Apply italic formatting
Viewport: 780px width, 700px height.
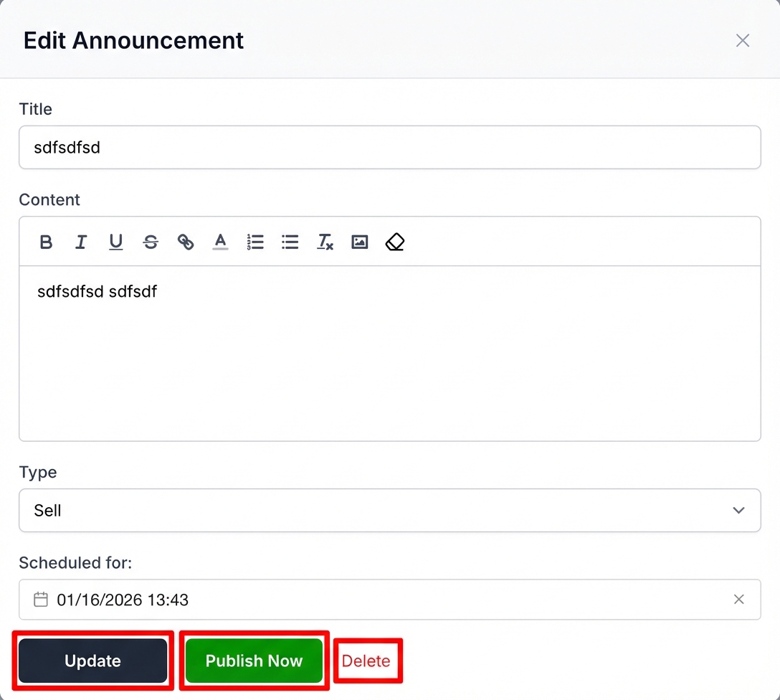click(x=80, y=242)
